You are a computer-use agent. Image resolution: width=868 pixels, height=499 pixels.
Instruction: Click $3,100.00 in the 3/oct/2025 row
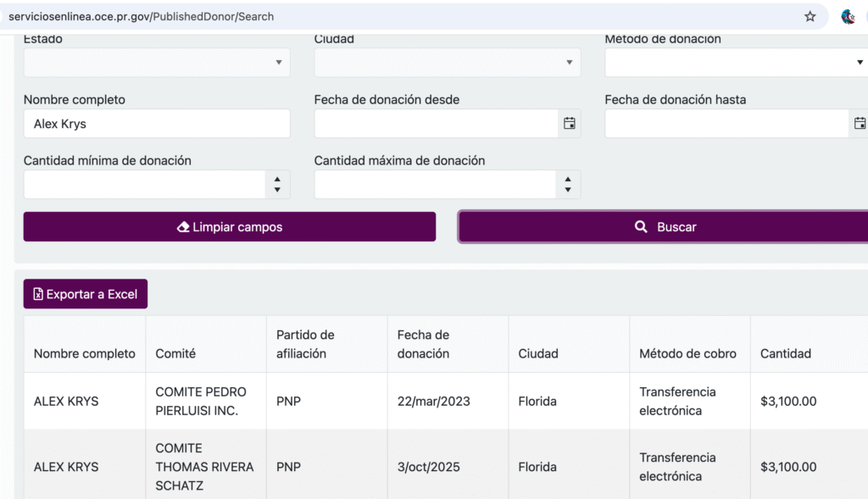[788, 467]
